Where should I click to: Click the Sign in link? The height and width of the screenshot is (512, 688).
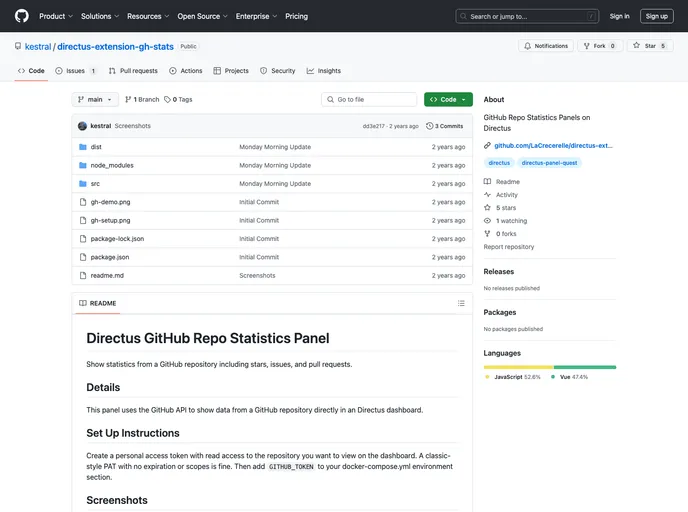pyautogui.click(x=619, y=16)
